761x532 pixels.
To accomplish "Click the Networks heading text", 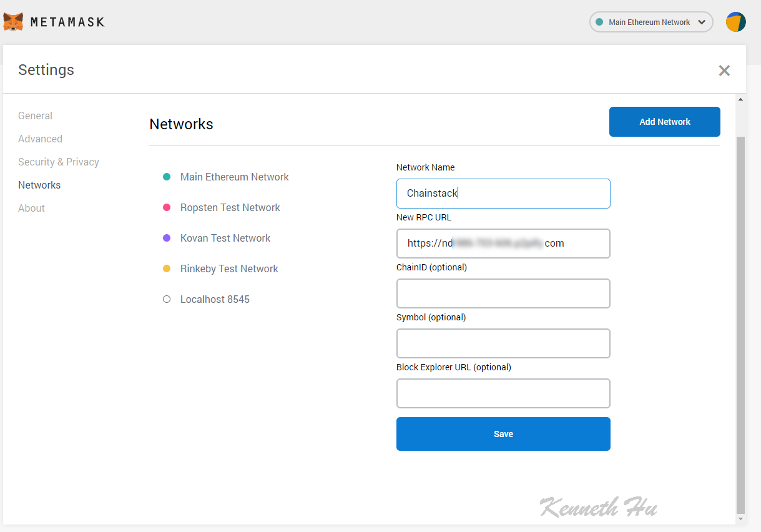I will point(181,124).
